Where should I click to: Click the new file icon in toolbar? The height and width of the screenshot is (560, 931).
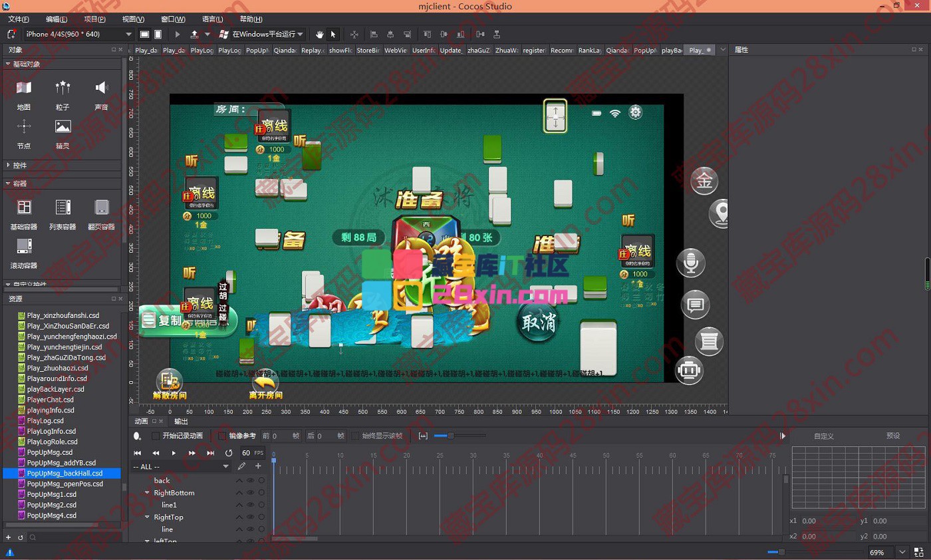(11, 34)
